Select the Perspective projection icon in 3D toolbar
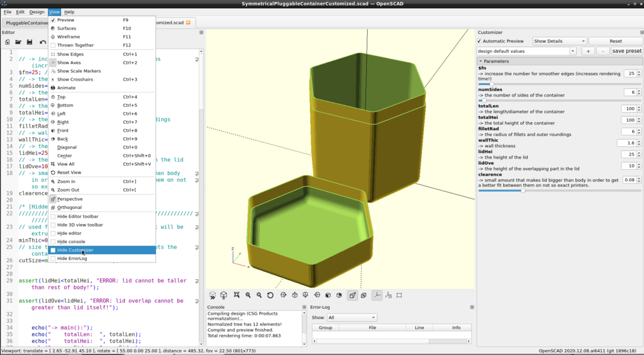Image resolution: width=644 pixels, height=355 pixels. point(352,295)
